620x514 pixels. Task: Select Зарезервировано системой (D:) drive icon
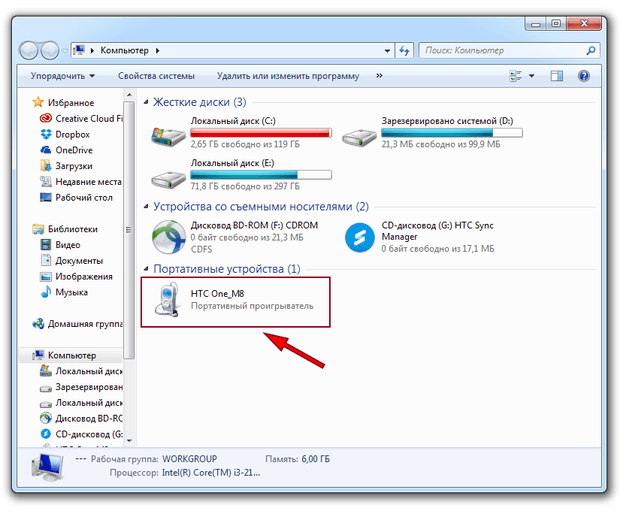tap(359, 137)
